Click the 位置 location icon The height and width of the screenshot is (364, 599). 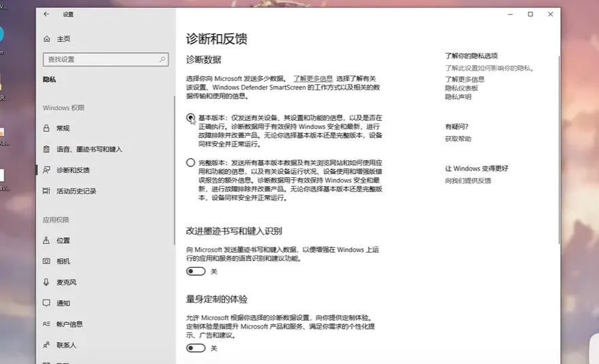[46, 240]
